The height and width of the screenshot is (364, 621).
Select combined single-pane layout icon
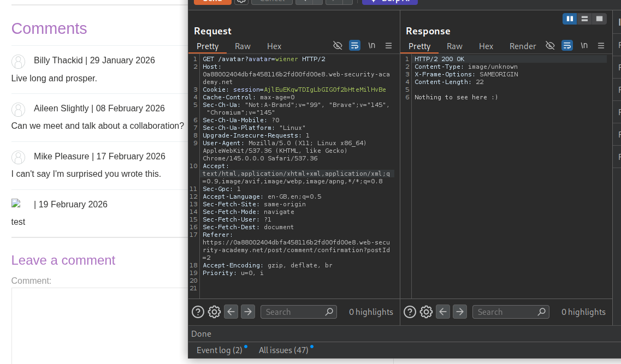600,19
